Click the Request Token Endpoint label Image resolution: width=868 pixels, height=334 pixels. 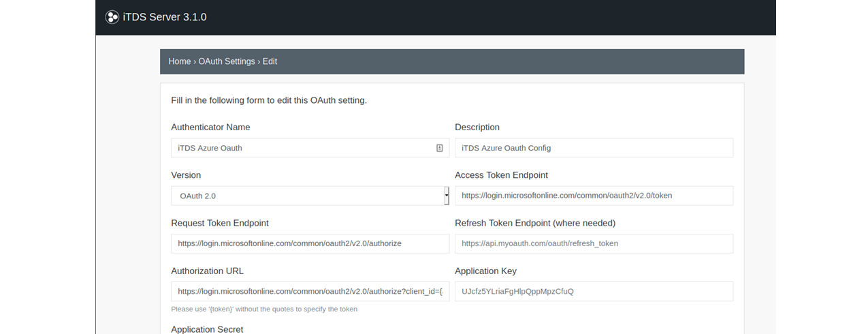coord(220,223)
